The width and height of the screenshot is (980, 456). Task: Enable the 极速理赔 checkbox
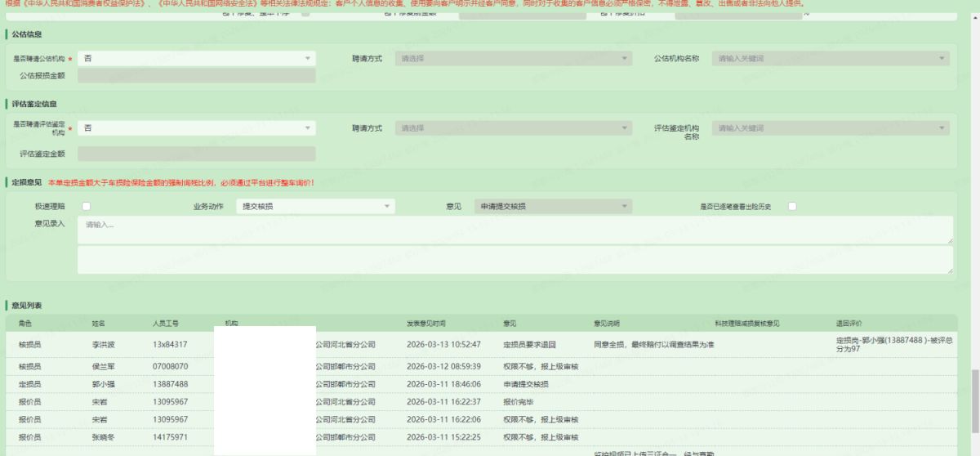pos(86,207)
